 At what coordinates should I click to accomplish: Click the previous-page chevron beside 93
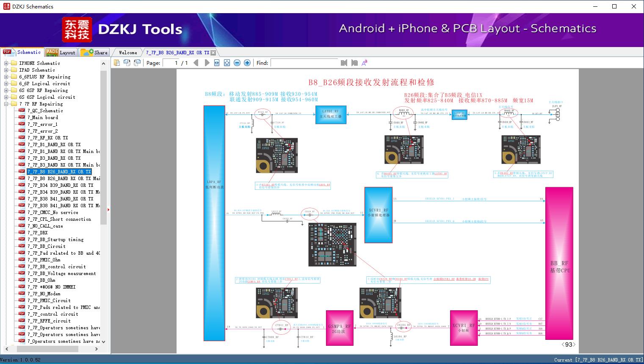(563, 345)
